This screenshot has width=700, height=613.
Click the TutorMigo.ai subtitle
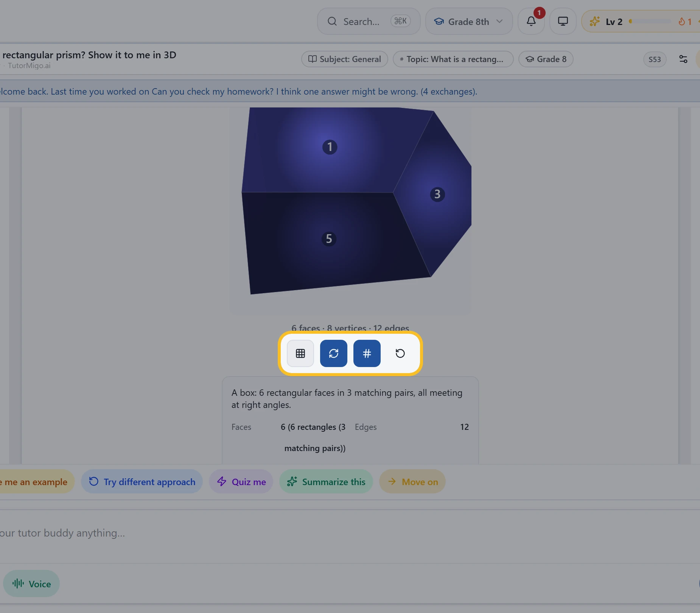pos(29,65)
